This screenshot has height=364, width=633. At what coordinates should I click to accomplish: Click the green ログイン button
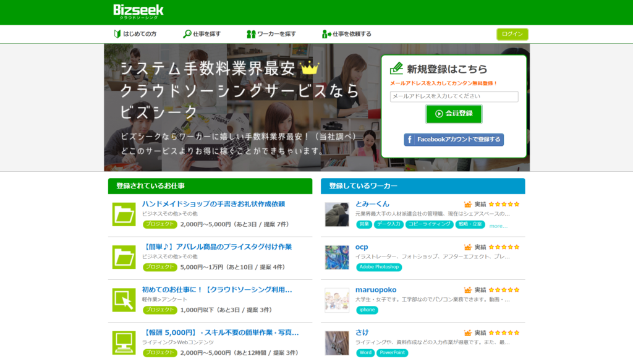512,34
